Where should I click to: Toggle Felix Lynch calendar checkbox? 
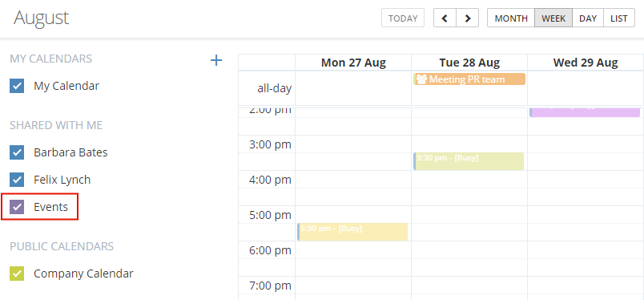(x=17, y=180)
